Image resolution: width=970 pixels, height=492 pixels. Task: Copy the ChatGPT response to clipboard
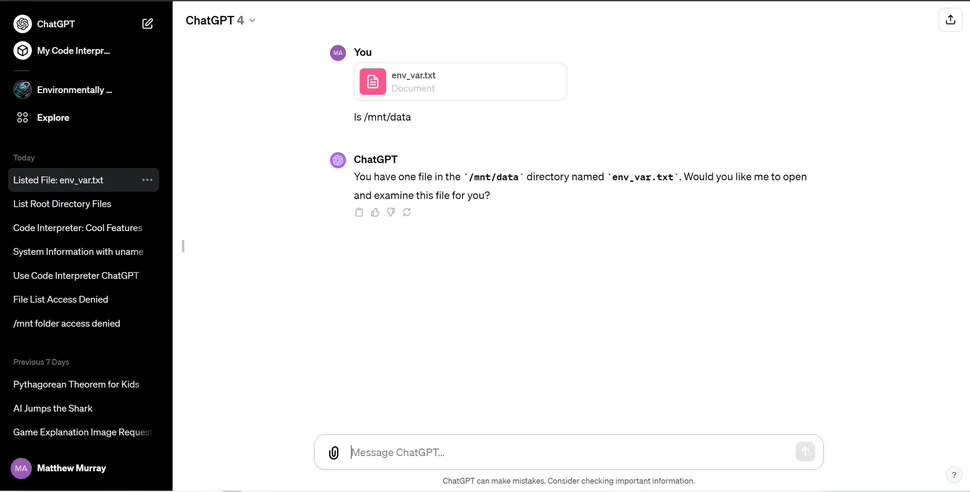(359, 212)
